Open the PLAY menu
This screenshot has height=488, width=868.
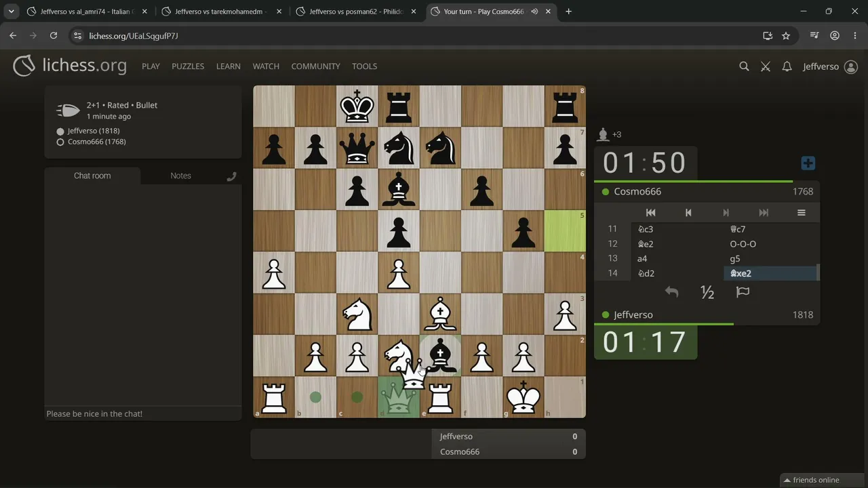(x=151, y=66)
